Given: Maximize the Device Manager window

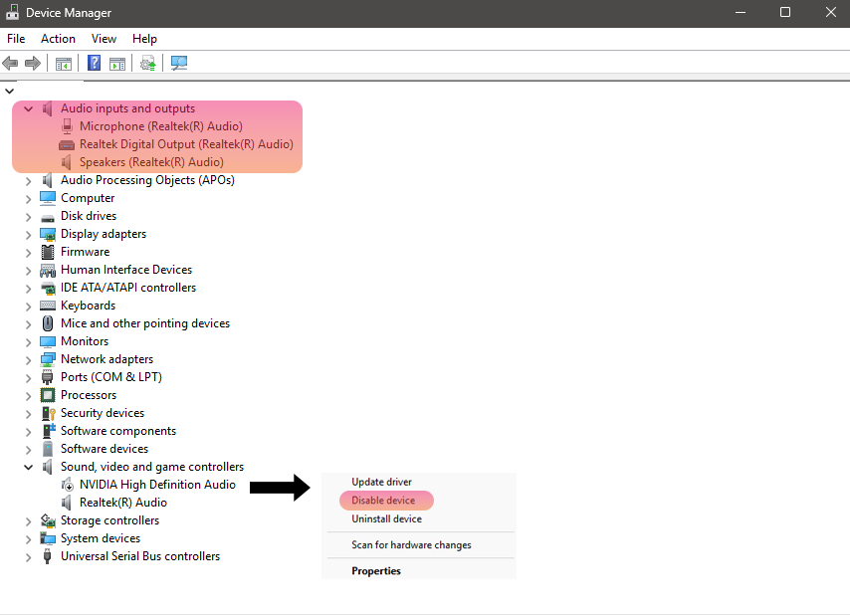Looking at the screenshot, I should [785, 12].
